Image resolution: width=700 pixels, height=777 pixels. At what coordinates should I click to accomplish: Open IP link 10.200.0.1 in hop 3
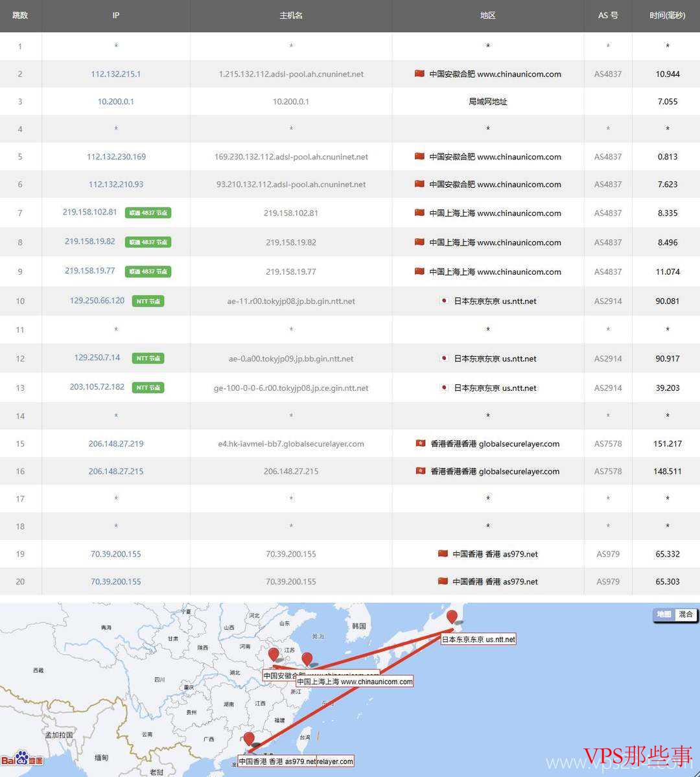click(x=115, y=102)
